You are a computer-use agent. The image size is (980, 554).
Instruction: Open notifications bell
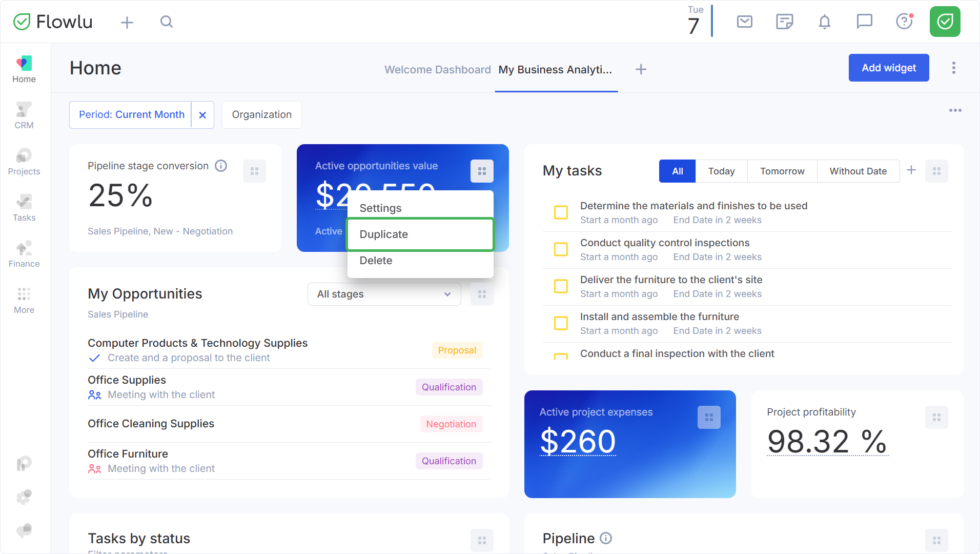coord(825,22)
